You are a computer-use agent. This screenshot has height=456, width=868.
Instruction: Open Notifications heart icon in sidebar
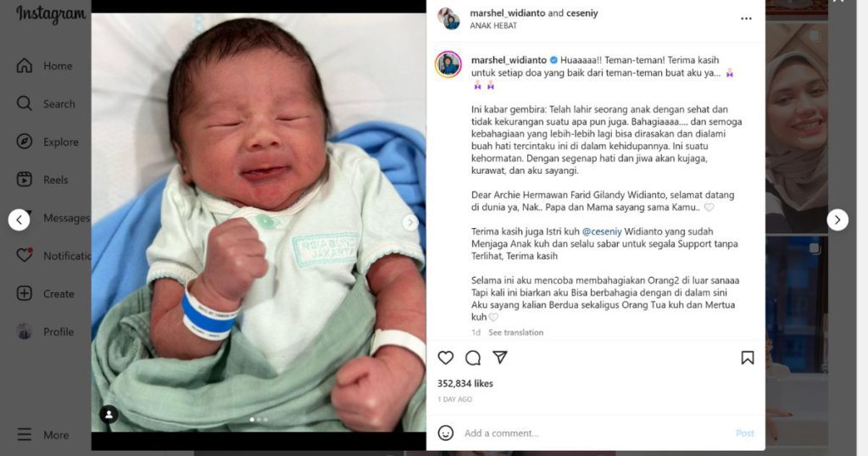pyautogui.click(x=25, y=255)
